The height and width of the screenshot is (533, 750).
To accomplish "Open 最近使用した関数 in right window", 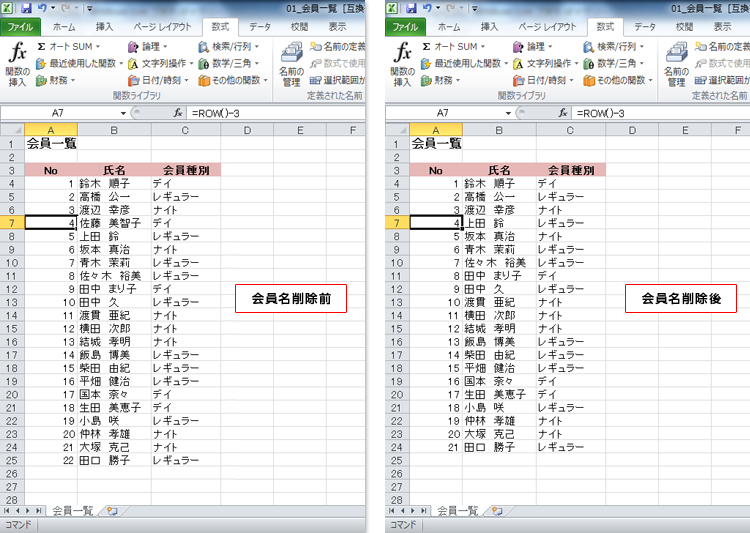I will 464,63.
